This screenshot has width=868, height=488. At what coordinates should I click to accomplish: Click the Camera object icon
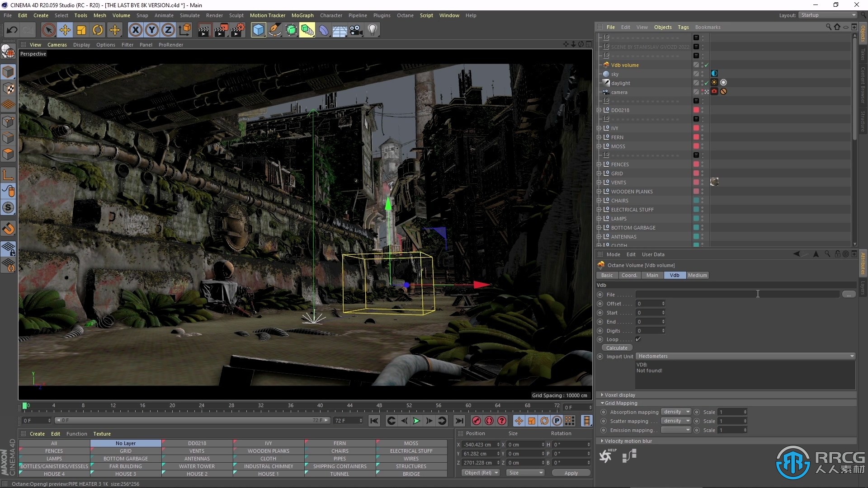coord(356,30)
